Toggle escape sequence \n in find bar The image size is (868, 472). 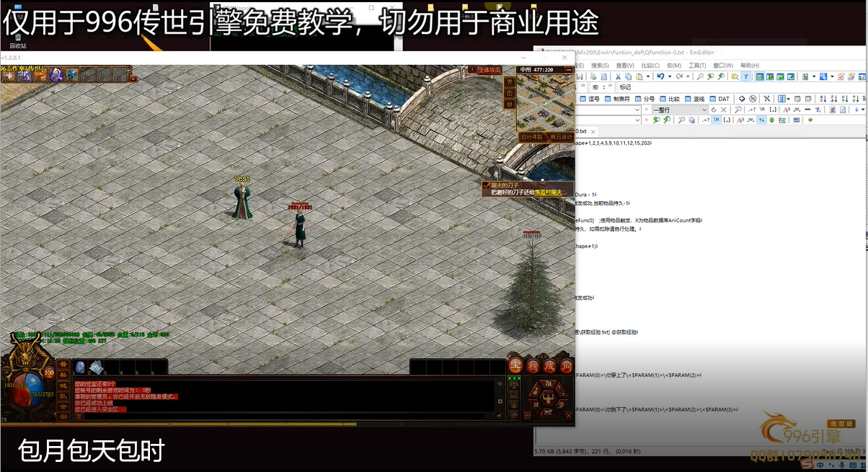tap(716, 120)
